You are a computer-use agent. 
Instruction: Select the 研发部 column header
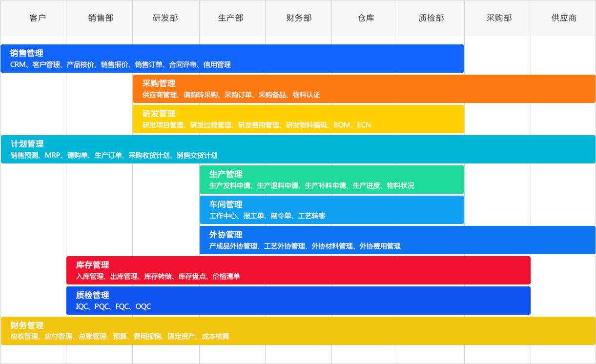click(165, 19)
